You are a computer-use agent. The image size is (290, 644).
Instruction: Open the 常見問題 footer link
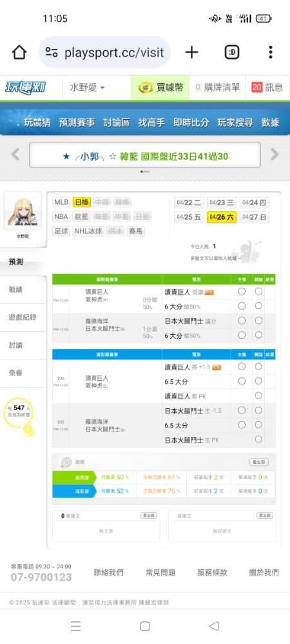[x=160, y=572]
